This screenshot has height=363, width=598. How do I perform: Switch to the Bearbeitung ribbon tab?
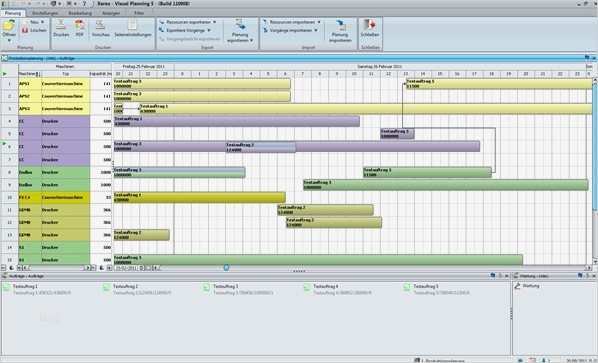click(x=80, y=13)
